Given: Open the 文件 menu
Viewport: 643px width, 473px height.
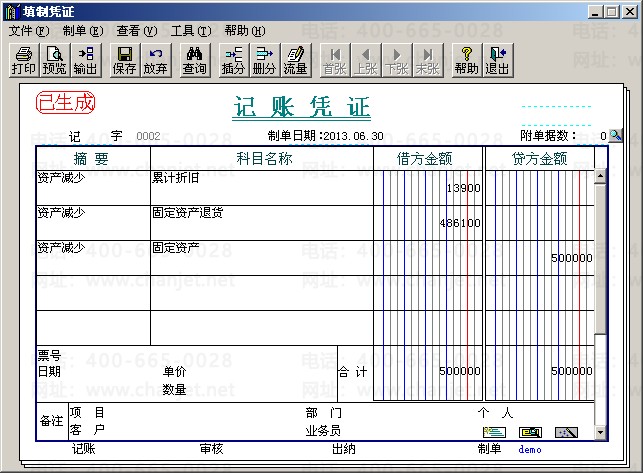Looking at the screenshot, I should [x=28, y=31].
